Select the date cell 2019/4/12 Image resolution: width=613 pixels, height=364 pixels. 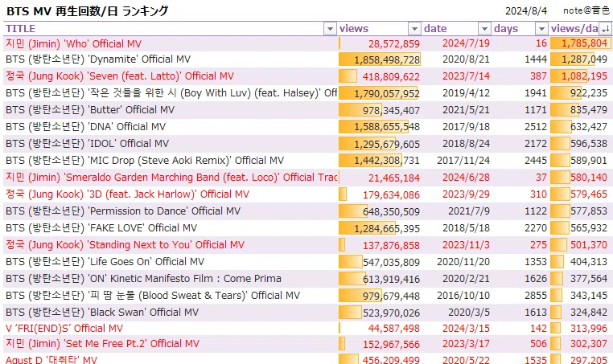tap(466, 93)
